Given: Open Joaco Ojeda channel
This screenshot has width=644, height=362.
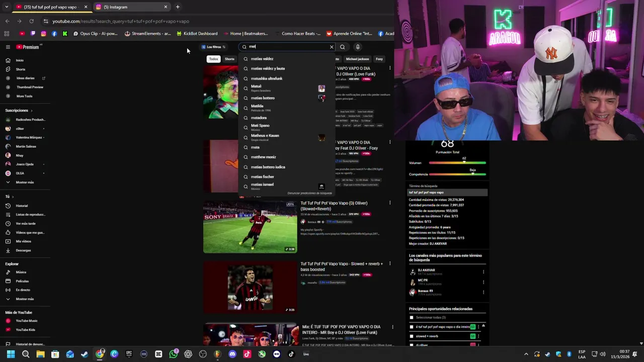Looking at the screenshot, I should point(25,164).
